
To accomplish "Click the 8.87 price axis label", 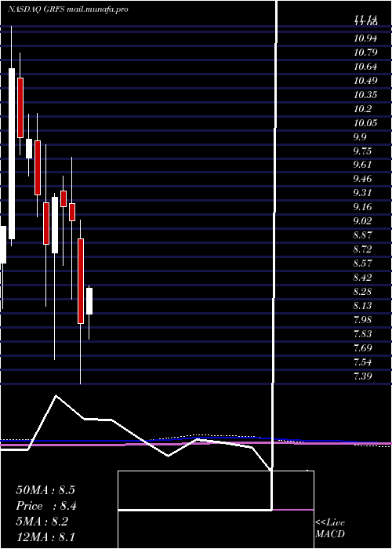I will click(362, 235).
